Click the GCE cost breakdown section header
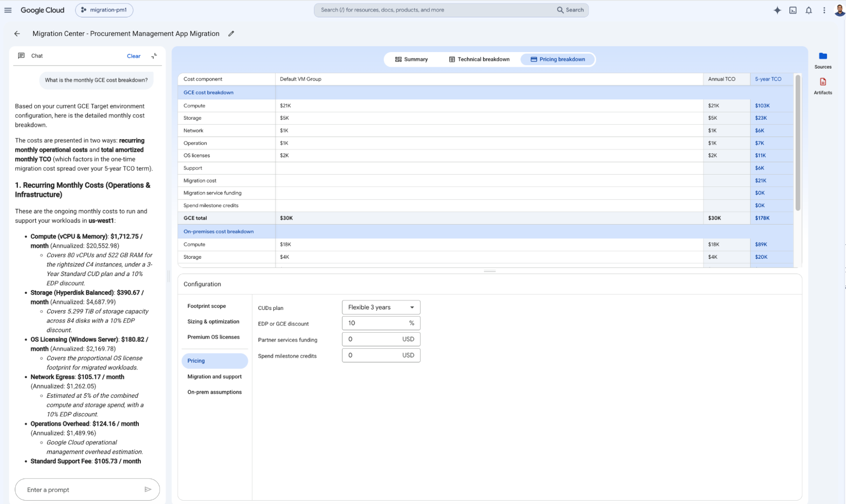846x504 pixels. (x=208, y=93)
